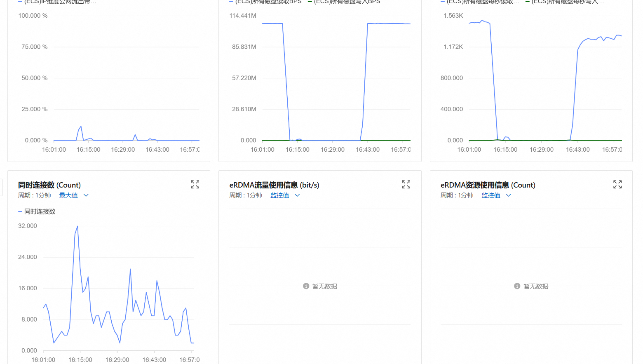643x364 pixels.
Task: Click 周期: 1分钟 in eRDMA资源使用信息 panel
Action: pyautogui.click(x=457, y=195)
